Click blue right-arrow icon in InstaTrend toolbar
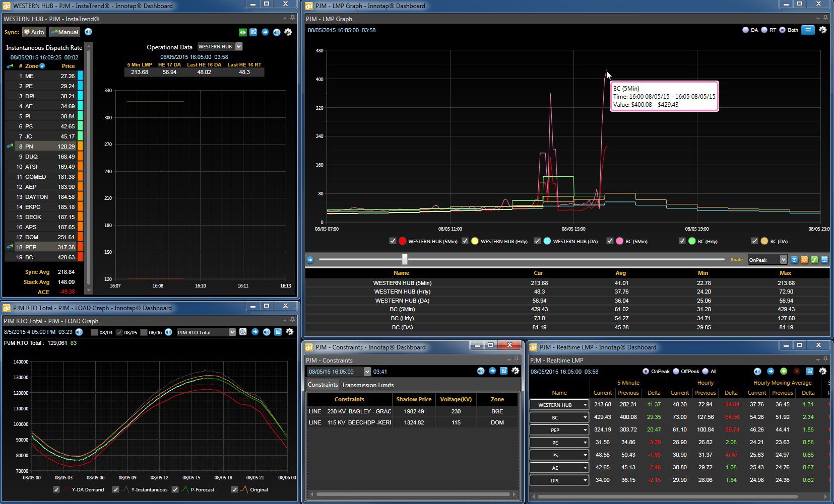Screen dimensions: 834x504 tap(265, 32)
